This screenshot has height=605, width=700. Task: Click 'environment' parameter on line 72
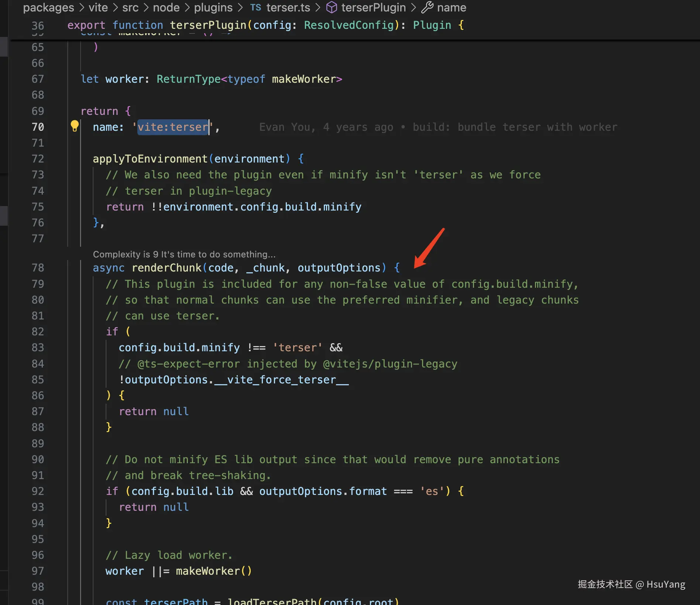[x=250, y=159]
